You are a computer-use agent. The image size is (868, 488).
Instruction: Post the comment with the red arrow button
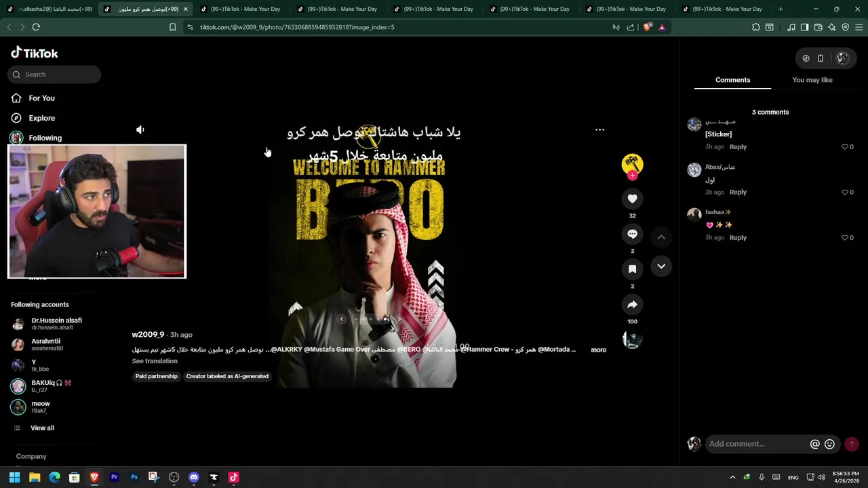click(852, 445)
